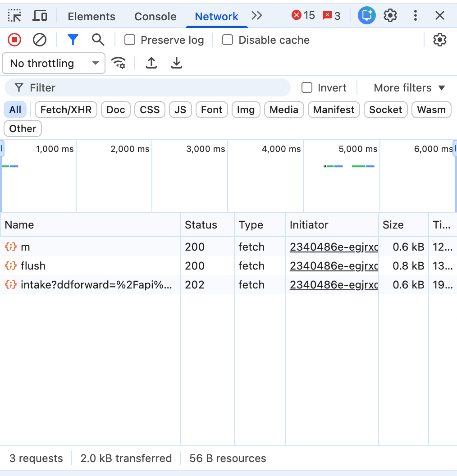Filter requests by the Fetch/XHR button
Screen dimensions: 457x476
click(x=65, y=110)
